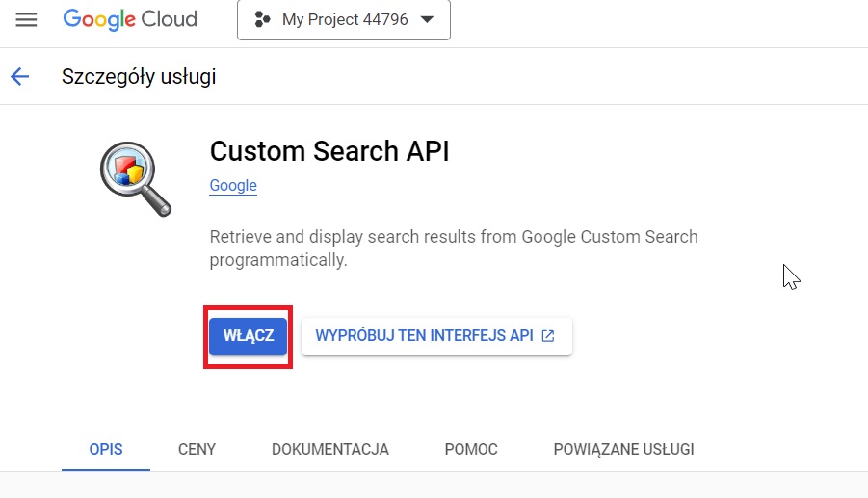Open the POWIĄZANE USŁUGI tab
Screen dimensions: 868x498
[624, 449]
